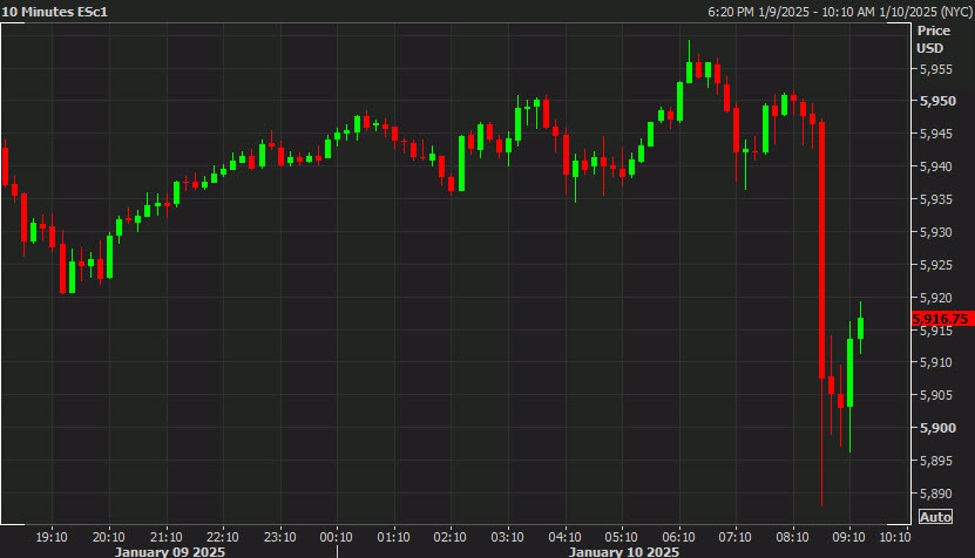Click the date range text at top right
The image size is (975, 558).
click(823, 10)
